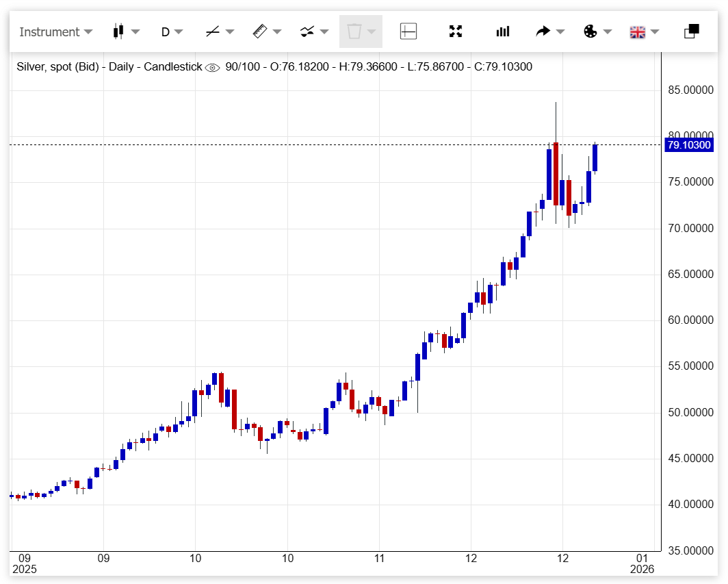Open the color palette theme icon

tap(590, 31)
